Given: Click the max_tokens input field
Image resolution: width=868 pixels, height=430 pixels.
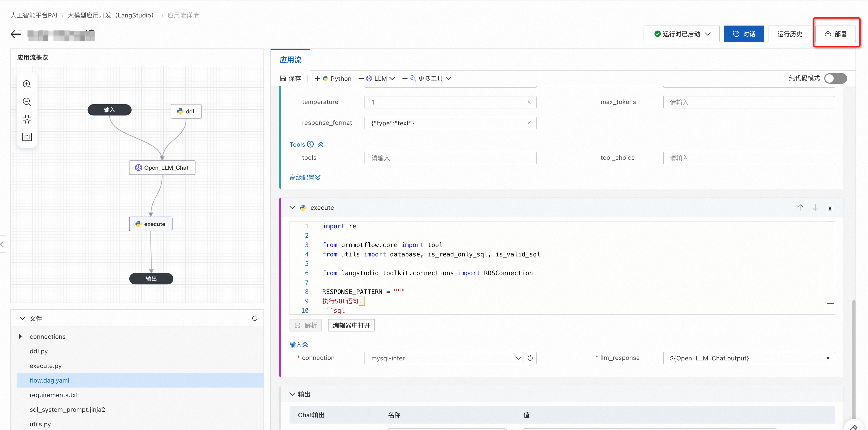Looking at the screenshot, I should 749,102.
